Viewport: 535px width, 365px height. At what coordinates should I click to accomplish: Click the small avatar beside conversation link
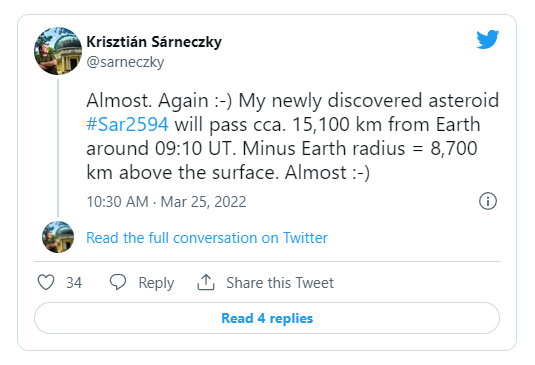[x=58, y=237]
